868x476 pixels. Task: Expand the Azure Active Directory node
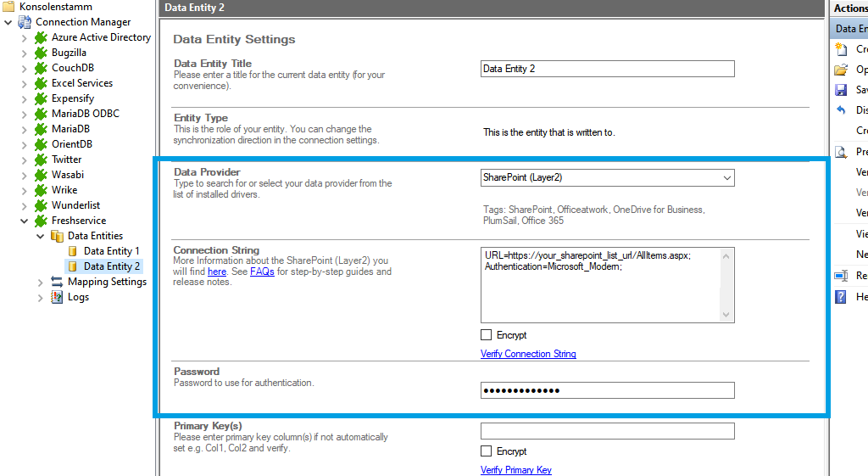pos(25,38)
